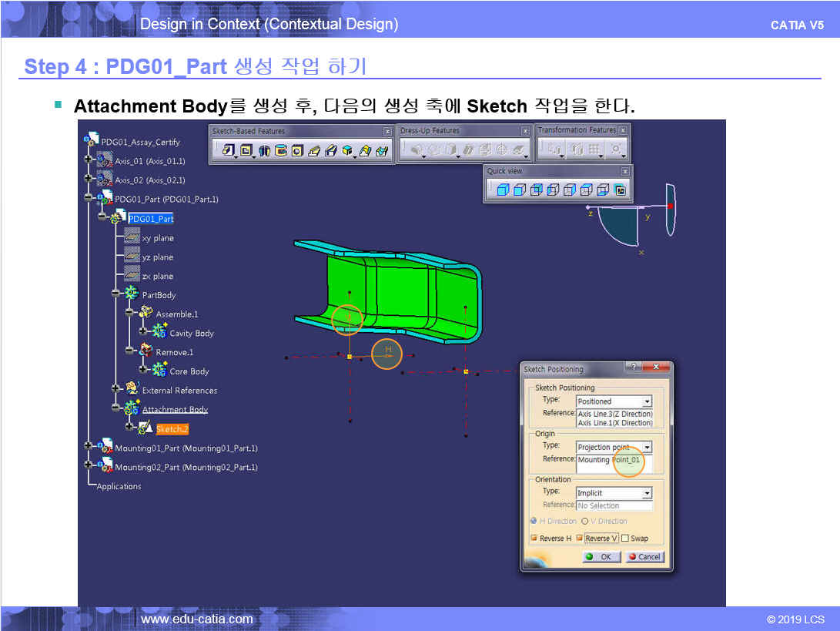Open the Origin Type Projection point dropdown
840x631 pixels.
[x=647, y=447]
